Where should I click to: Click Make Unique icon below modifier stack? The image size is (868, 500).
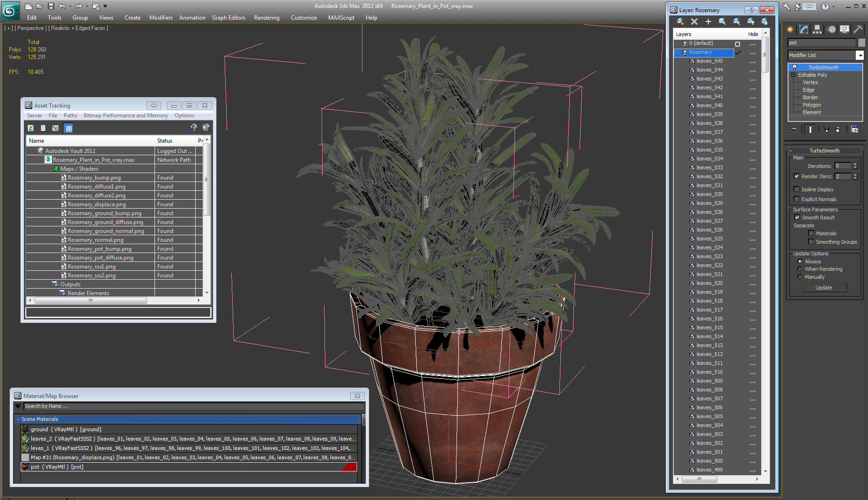point(826,130)
